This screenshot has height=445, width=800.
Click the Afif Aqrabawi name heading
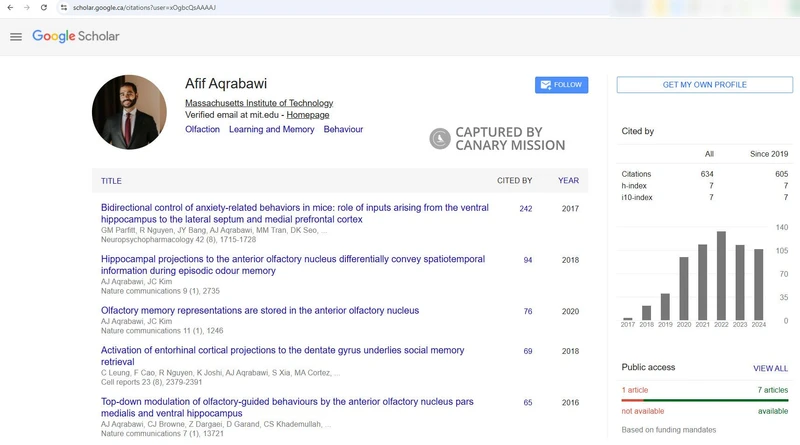tap(226, 84)
